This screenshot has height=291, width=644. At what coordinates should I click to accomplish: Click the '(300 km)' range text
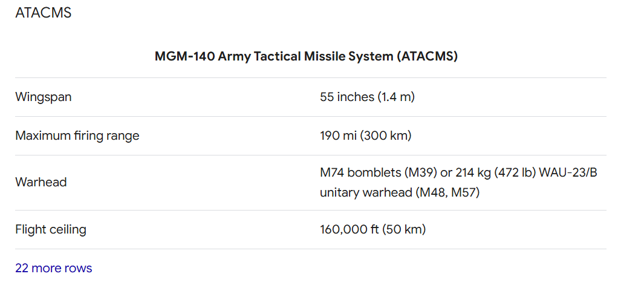tap(386, 136)
